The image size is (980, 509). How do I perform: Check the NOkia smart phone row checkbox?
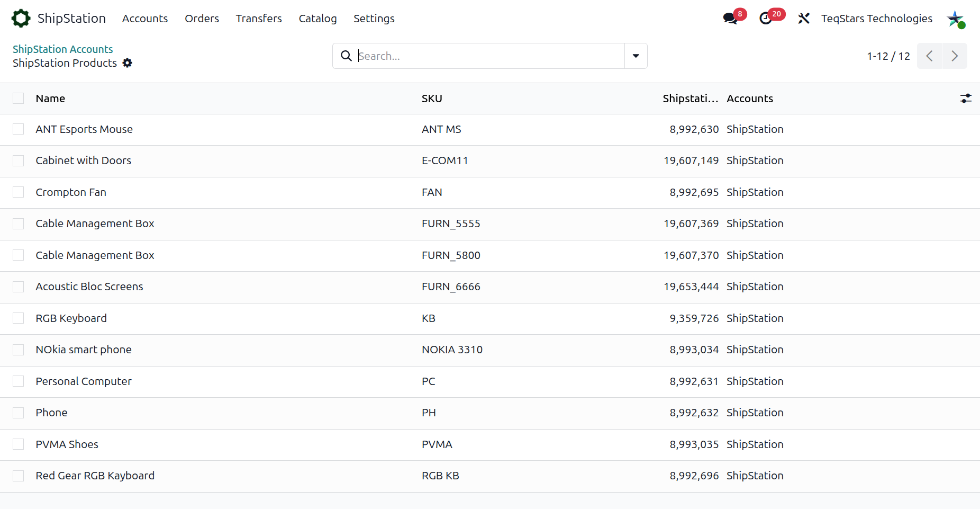19,350
